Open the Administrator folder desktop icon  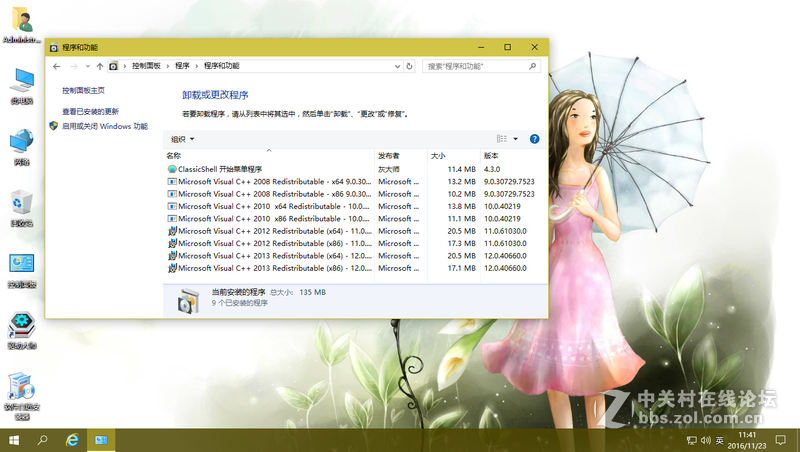tap(22, 23)
